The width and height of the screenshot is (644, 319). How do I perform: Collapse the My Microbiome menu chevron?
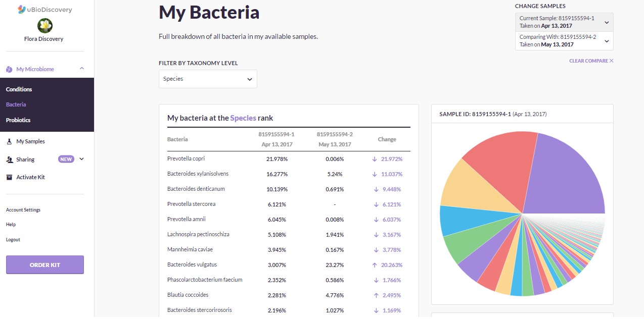82,69
